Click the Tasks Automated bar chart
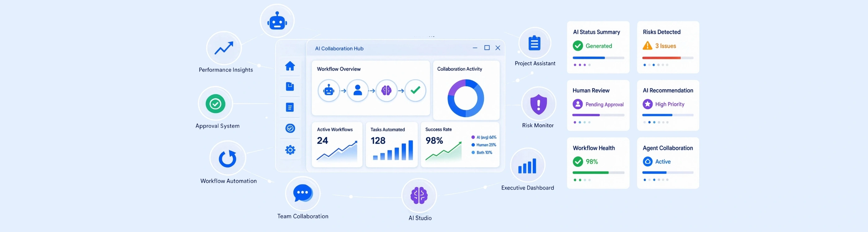The height and width of the screenshot is (232, 868). click(x=393, y=150)
